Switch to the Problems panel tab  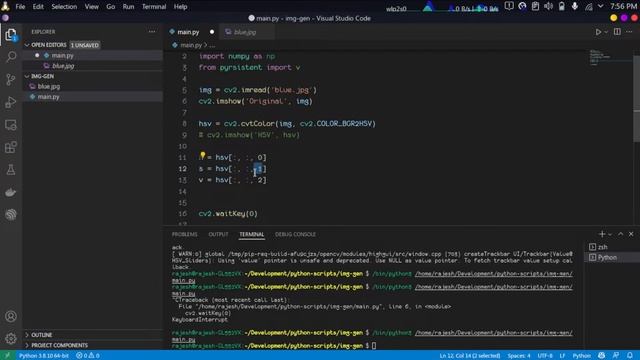click(x=184, y=234)
